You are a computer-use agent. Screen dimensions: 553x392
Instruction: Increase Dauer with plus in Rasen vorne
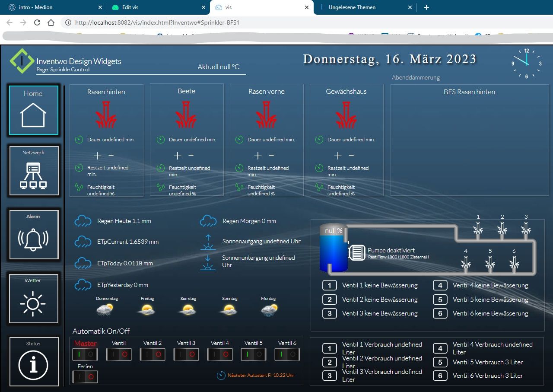pos(258,156)
